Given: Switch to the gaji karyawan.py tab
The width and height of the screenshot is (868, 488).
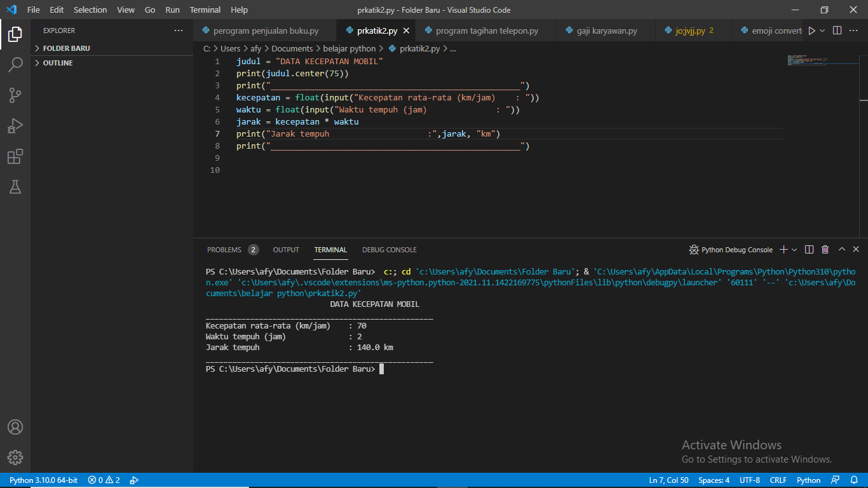Looking at the screenshot, I should point(606,30).
